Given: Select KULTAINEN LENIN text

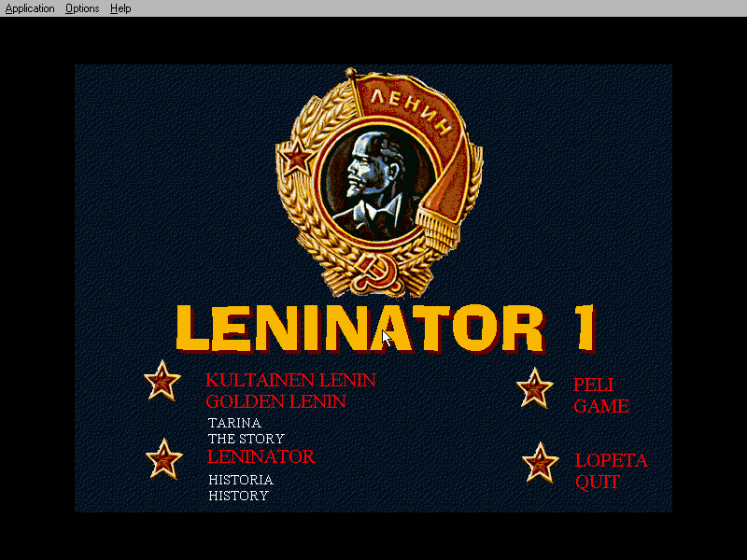Looking at the screenshot, I should [x=290, y=380].
